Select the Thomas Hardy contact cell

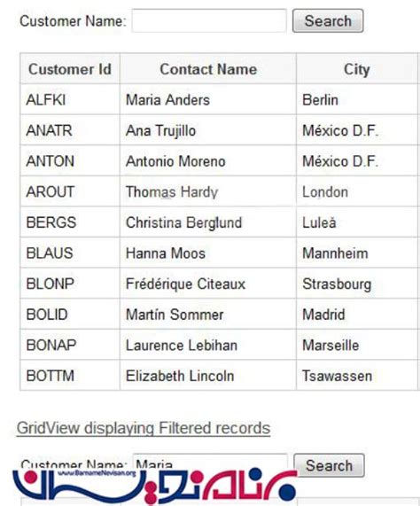coord(208,191)
